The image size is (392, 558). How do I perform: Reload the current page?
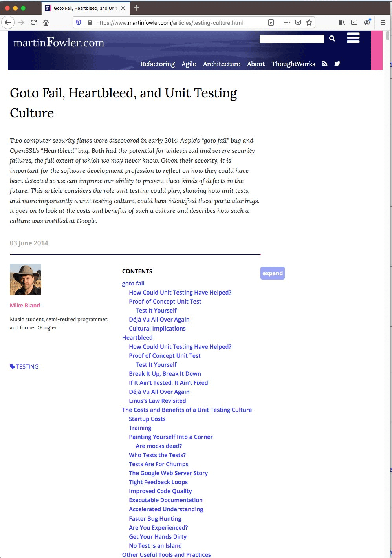click(x=34, y=22)
